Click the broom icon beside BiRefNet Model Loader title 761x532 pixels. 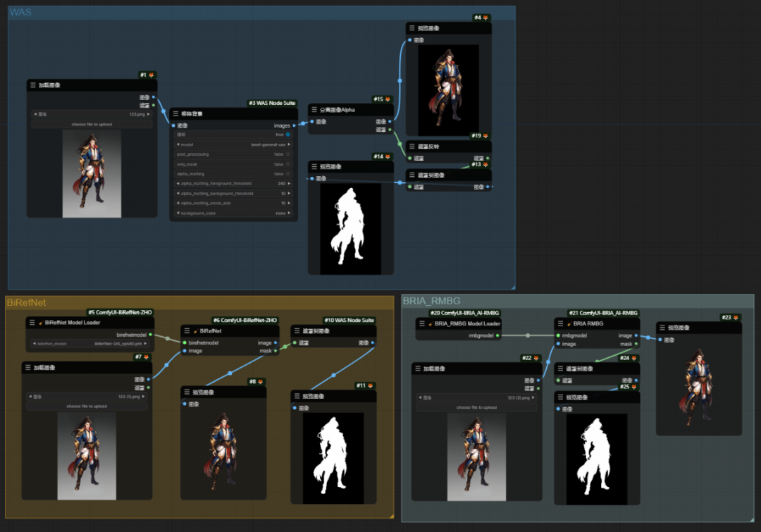point(41,322)
